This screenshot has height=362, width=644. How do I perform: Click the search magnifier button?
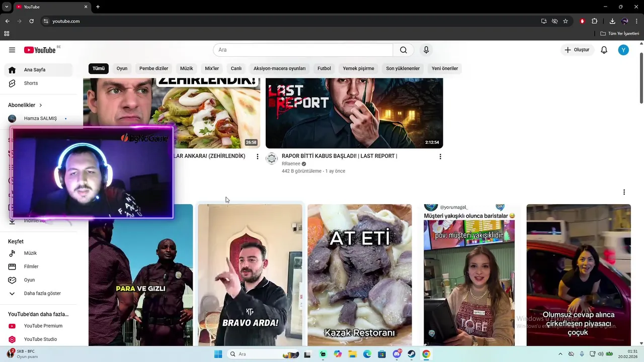coord(404,50)
